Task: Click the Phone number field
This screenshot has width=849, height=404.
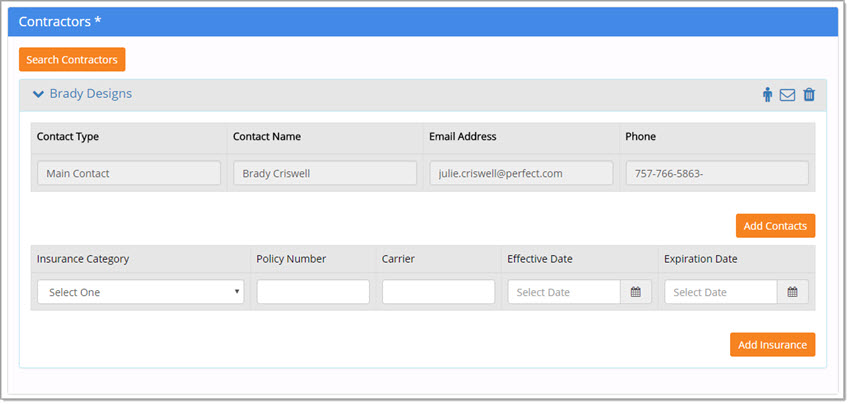Action: [717, 173]
